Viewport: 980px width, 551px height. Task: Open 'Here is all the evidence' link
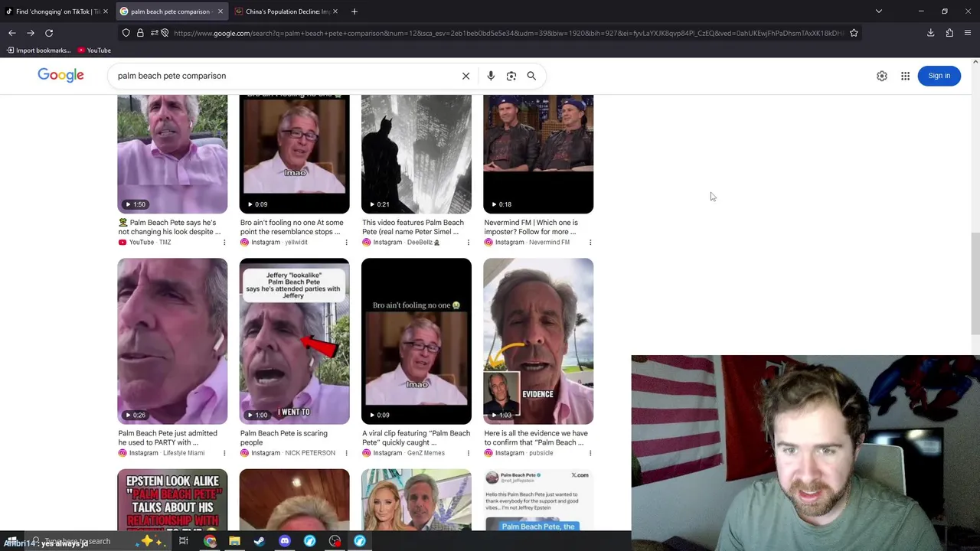(x=536, y=438)
